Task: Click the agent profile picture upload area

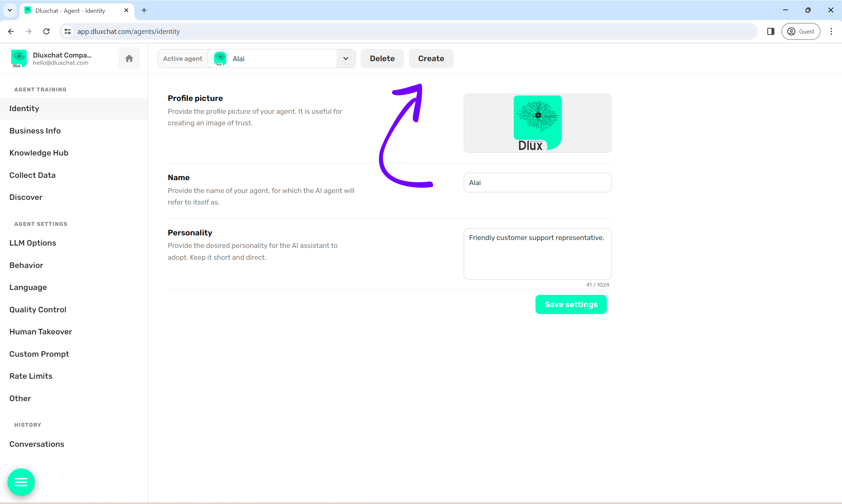Action: [x=537, y=123]
